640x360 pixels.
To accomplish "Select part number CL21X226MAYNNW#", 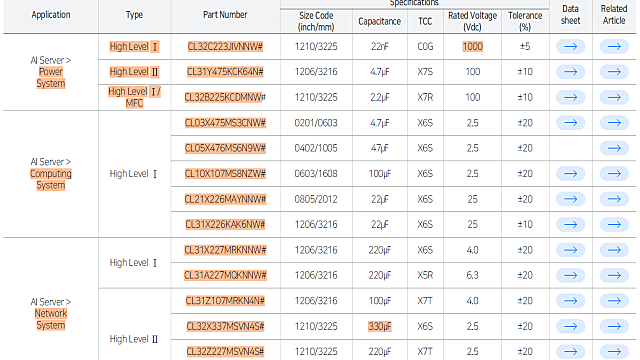I will point(225,199).
